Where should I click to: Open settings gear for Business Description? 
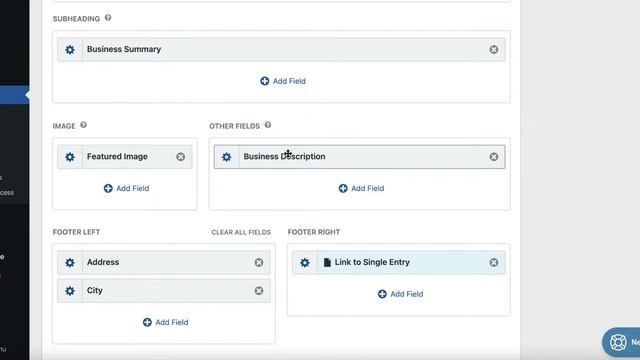click(227, 157)
